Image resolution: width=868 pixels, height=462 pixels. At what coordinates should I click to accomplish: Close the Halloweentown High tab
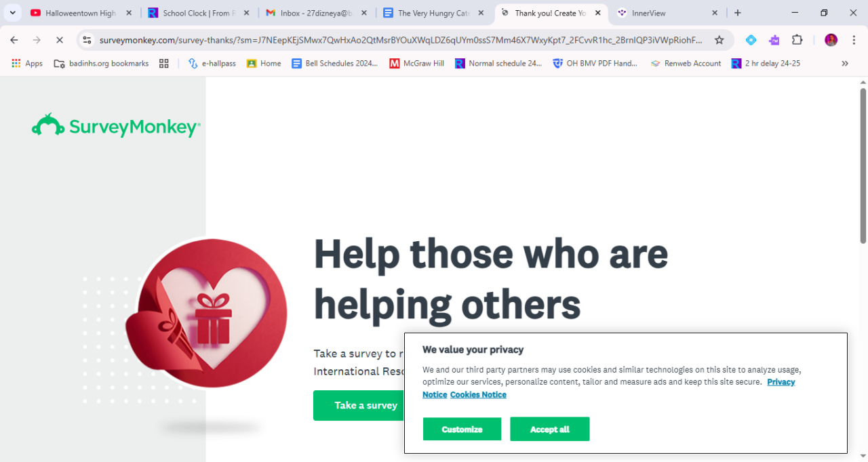(x=129, y=13)
